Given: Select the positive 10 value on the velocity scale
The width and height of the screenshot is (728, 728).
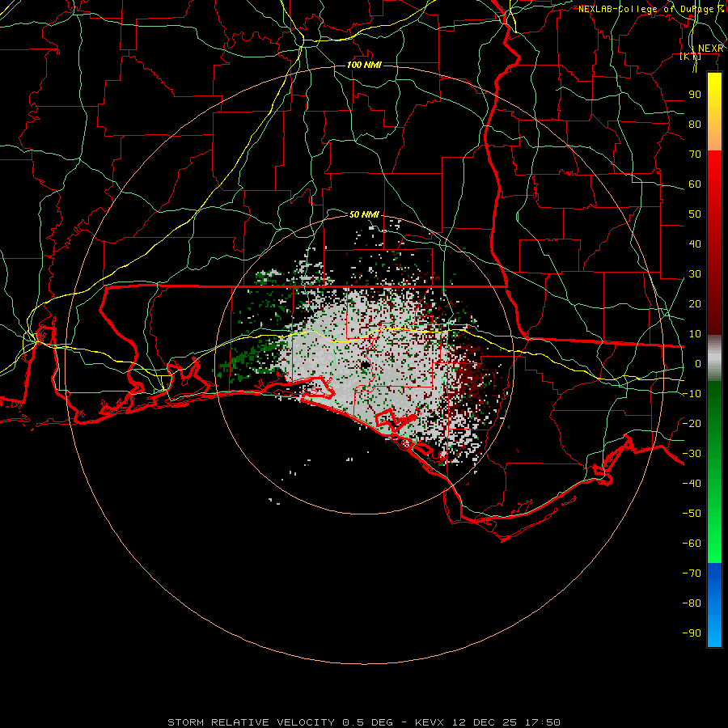Looking at the screenshot, I should (695, 334).
